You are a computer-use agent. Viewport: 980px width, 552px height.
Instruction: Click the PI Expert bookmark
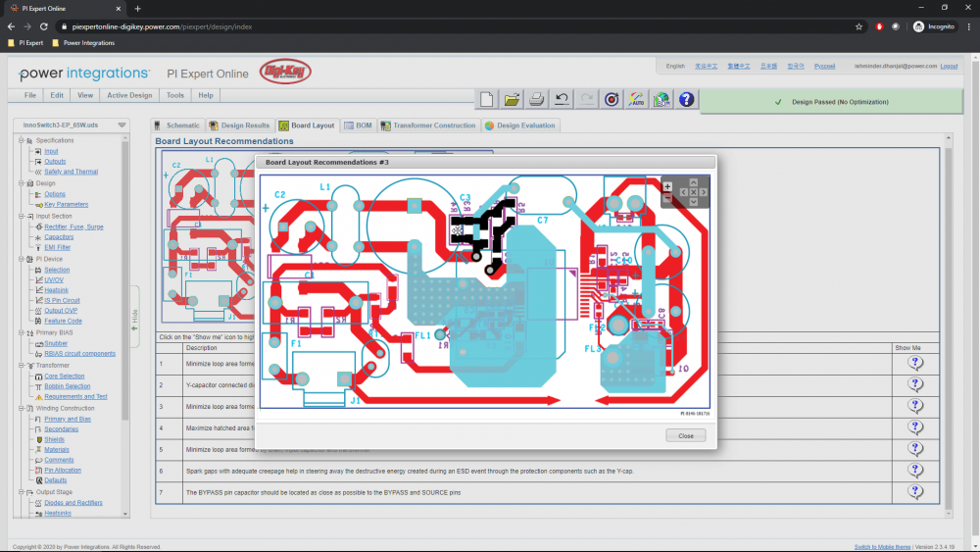25,43
